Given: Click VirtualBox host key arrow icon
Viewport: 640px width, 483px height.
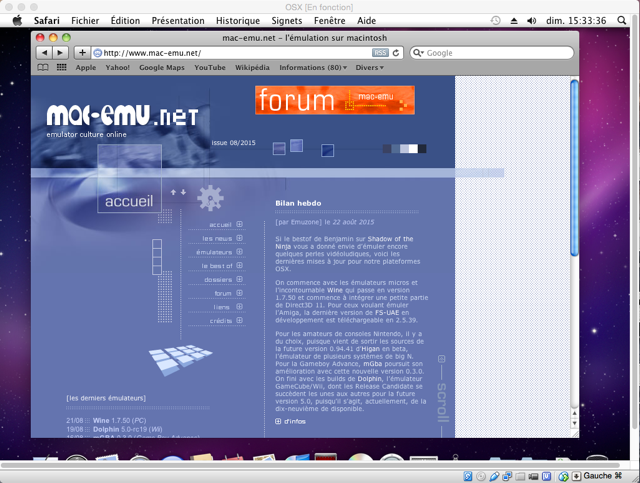Looking at the screenshot, I should pyautogui.click(x=576, y=476).
